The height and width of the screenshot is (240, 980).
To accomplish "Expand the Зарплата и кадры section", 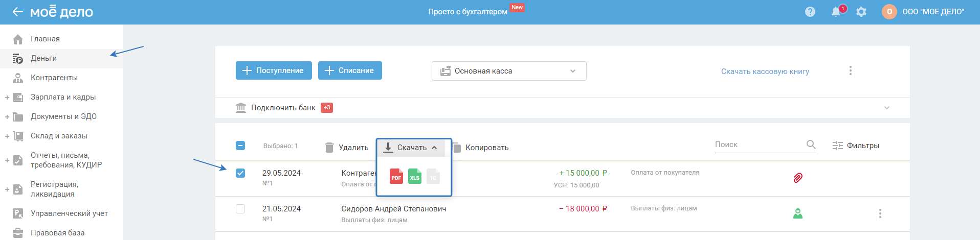I will [7, 97].
